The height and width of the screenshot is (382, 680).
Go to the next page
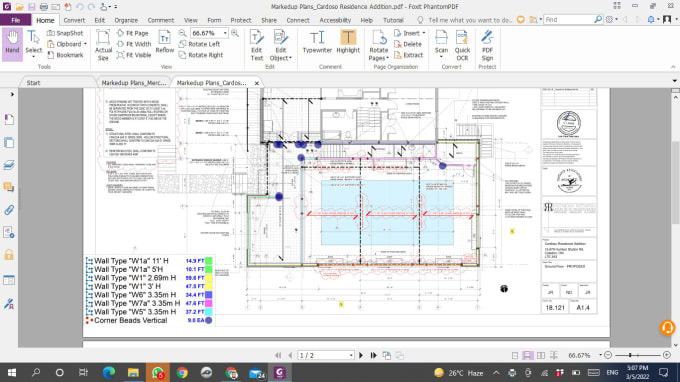pyautogui.click(x=361, y=356)
